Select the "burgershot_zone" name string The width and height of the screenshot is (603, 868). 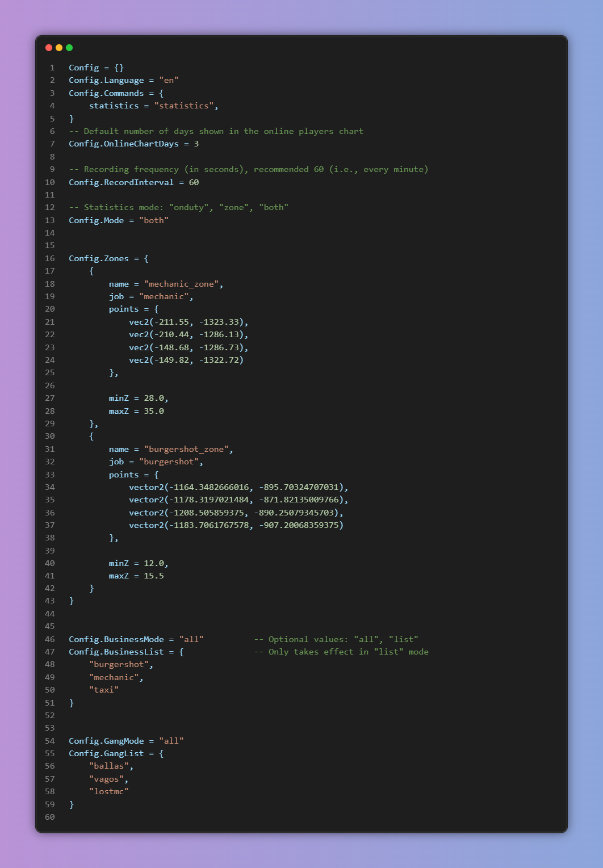click(186, 449)
